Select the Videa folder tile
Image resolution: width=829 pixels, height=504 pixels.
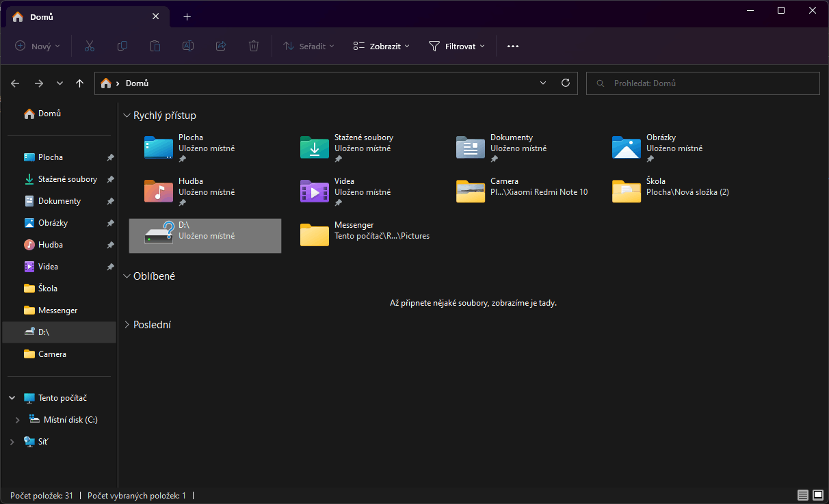(360, 192)
